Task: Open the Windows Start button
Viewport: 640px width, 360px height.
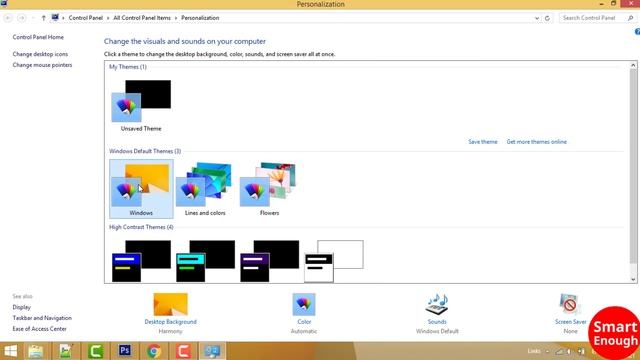Action: tap(11, 351)
